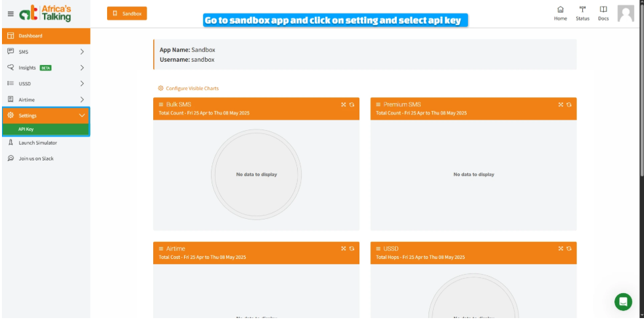The width and height of the screenshot is (644, 322).
Task: Open the Sandbox app button
Action: [127, 14]
